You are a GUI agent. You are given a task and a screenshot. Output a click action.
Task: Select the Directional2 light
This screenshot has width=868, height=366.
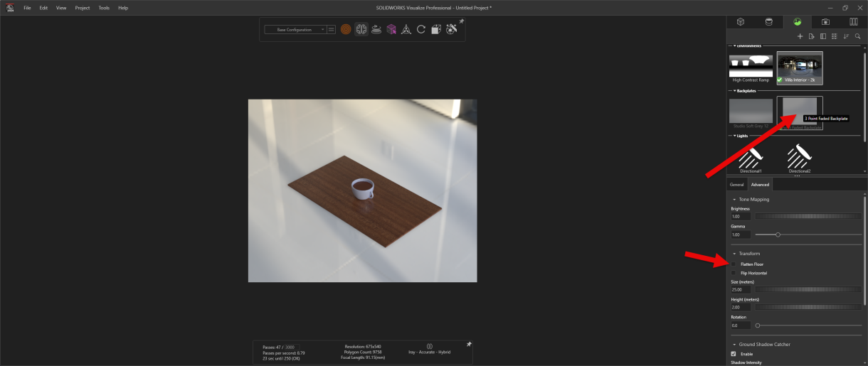pos(800,158)
